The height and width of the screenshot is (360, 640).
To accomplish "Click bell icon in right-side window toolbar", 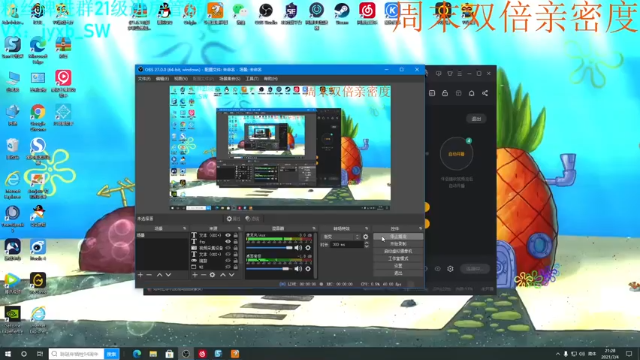I will pyautogui.click(x=471, y=93).
